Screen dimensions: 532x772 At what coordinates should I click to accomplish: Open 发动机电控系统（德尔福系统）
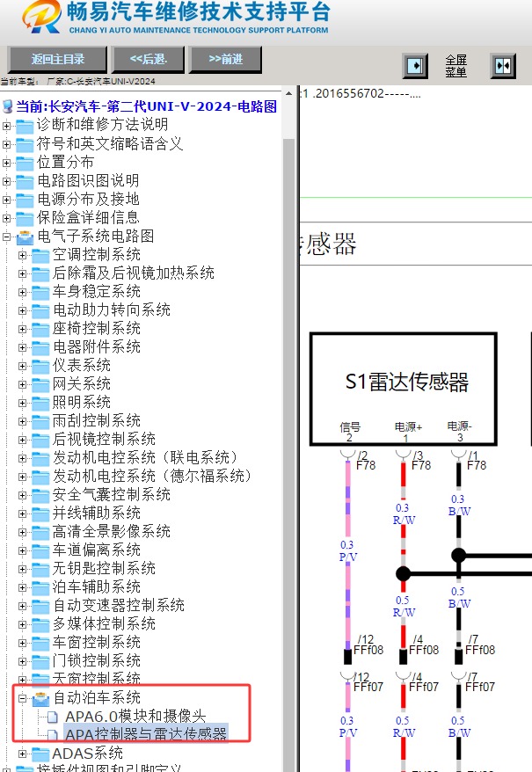[152, 476]
